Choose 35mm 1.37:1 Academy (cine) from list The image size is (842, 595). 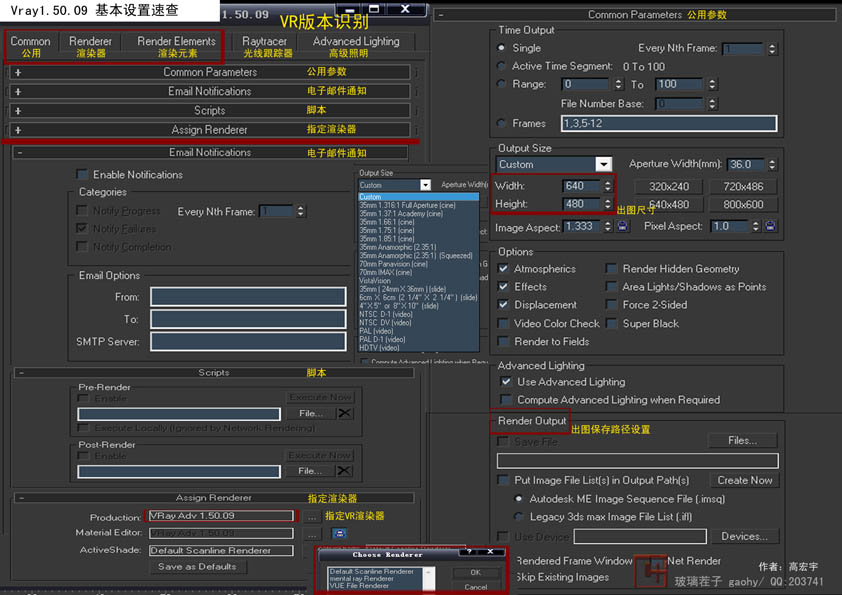click(402, 214)
